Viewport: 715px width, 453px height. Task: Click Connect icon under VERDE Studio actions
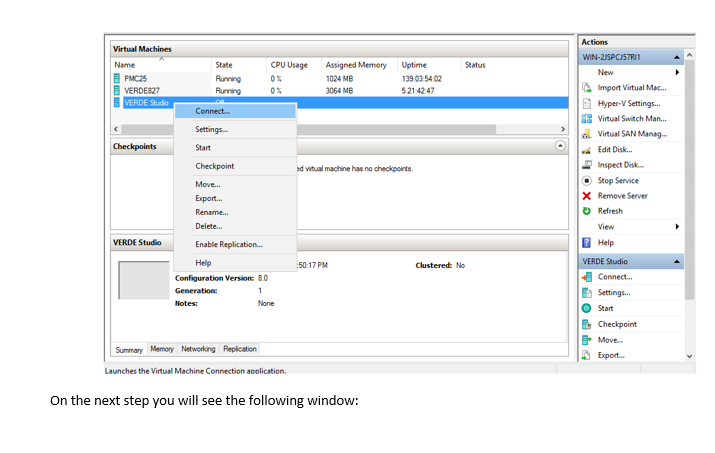point(586,277)
